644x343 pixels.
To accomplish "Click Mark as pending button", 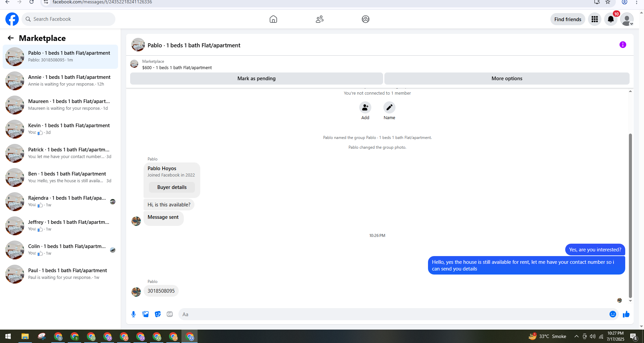I will pos(257,79).
